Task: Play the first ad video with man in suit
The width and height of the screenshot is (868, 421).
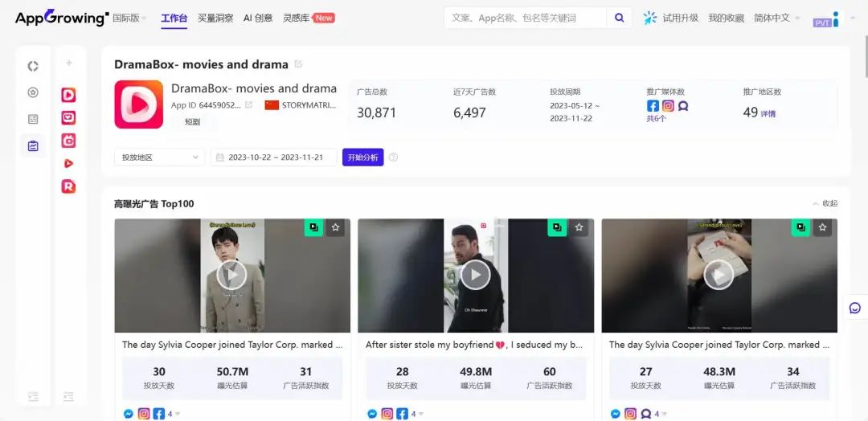Action: 231,275
